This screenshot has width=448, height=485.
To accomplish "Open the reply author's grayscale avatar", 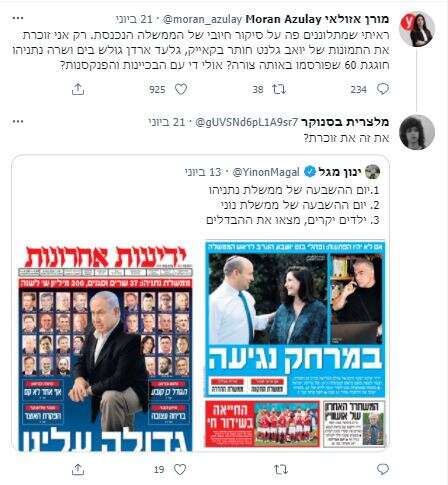I will point(417,132).
